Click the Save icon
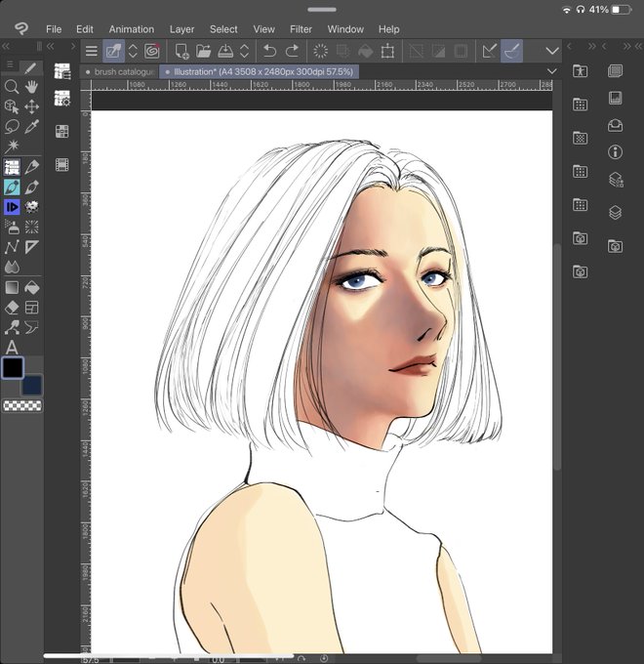644x664 pixels. click(x=225, y=51)
